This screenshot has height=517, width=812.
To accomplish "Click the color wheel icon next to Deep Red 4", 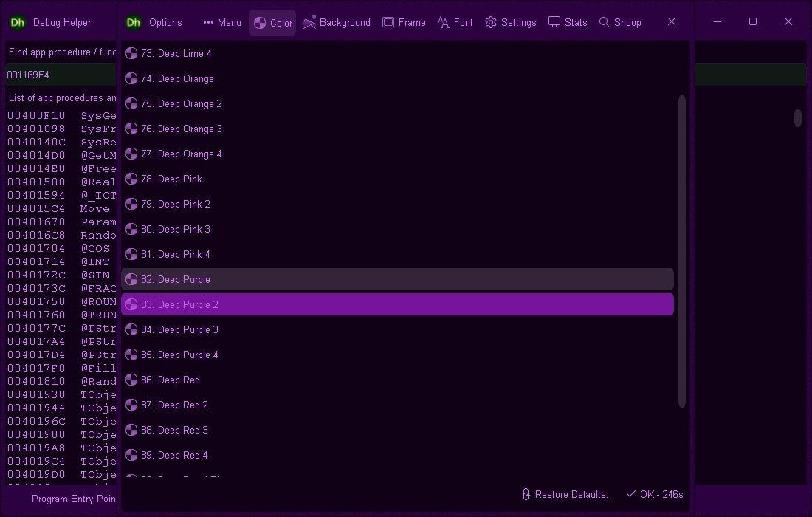I will [x=131, y=455].
